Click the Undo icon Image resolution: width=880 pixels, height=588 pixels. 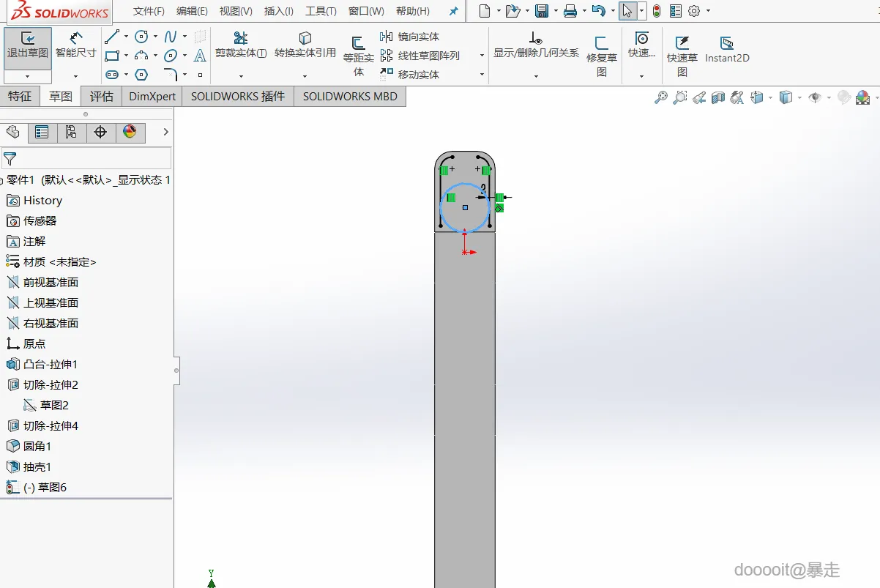click(598, 11)
